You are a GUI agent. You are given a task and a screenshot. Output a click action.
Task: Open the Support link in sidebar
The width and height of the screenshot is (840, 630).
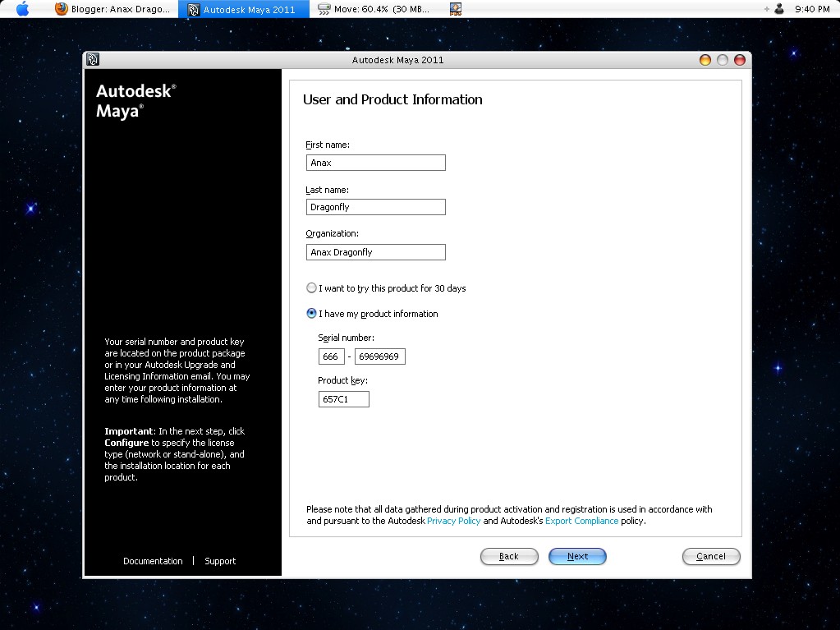pos(219,561)
